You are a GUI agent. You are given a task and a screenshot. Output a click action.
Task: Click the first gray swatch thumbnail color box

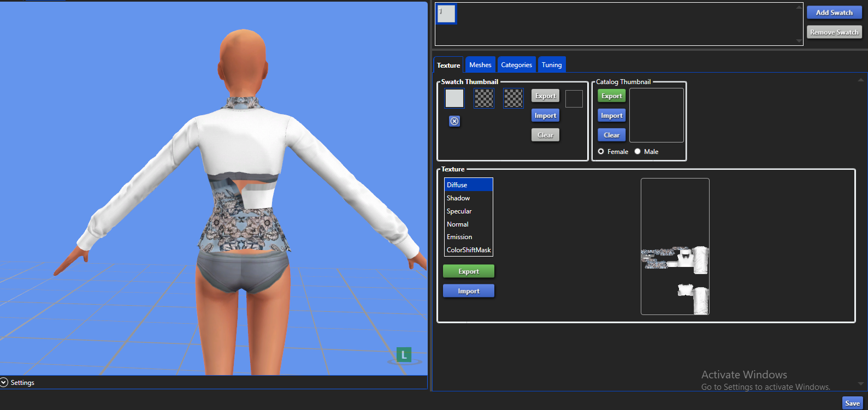click(x=454, y=98)
